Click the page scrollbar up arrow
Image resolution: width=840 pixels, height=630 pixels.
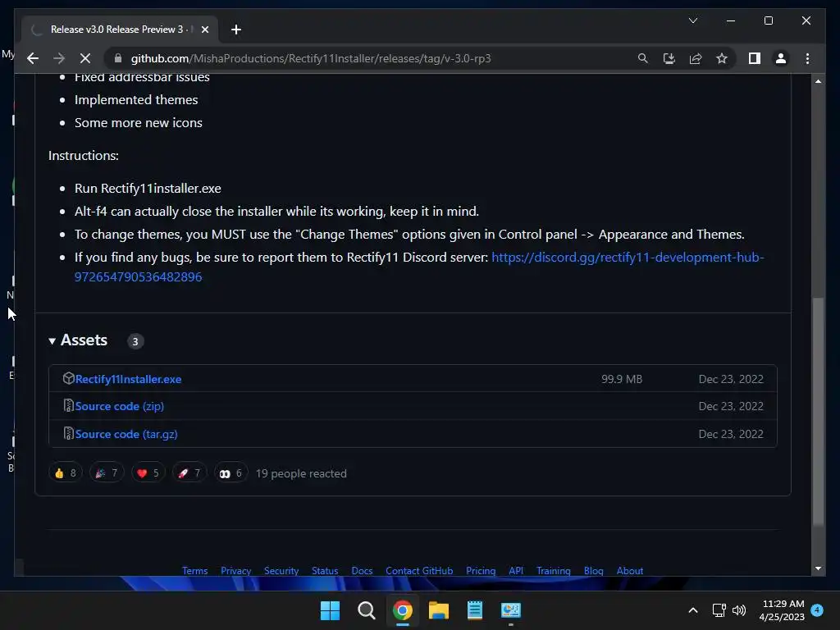818,81
